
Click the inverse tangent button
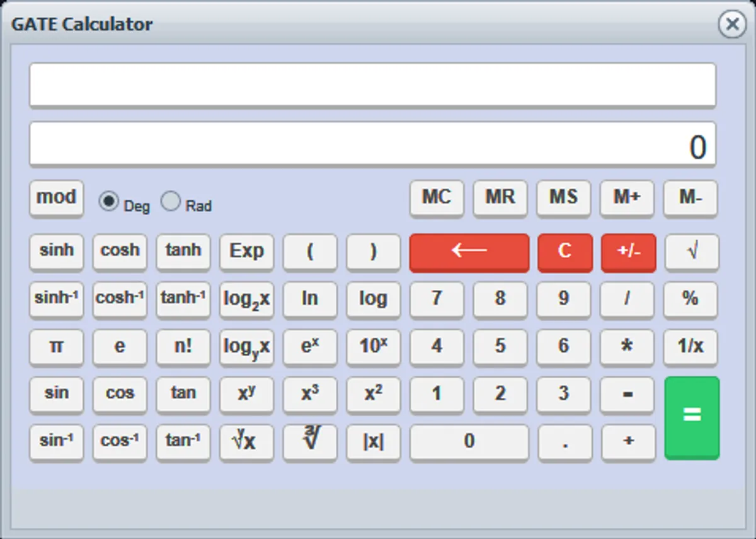[x=183, y=443]
